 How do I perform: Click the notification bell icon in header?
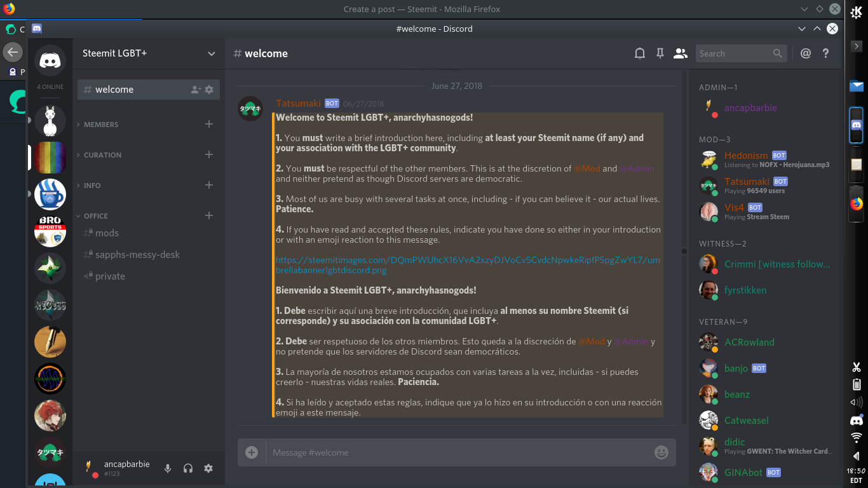(x=640, y=53)
